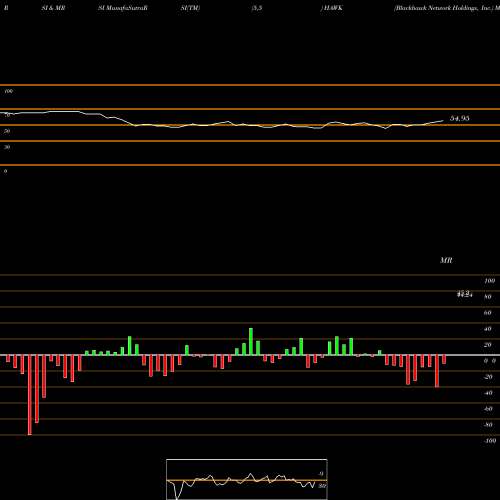Click the '(5,5' parameter text in header

[257, 8]
